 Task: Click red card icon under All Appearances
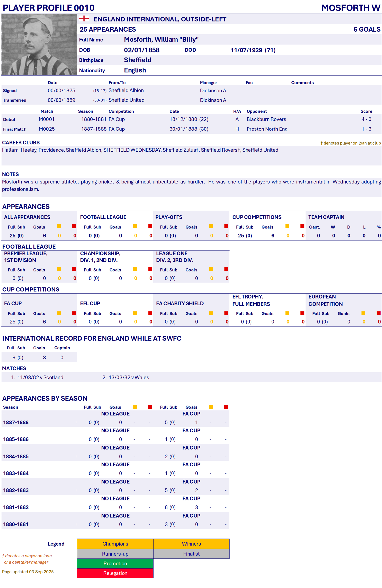(74, 226)
